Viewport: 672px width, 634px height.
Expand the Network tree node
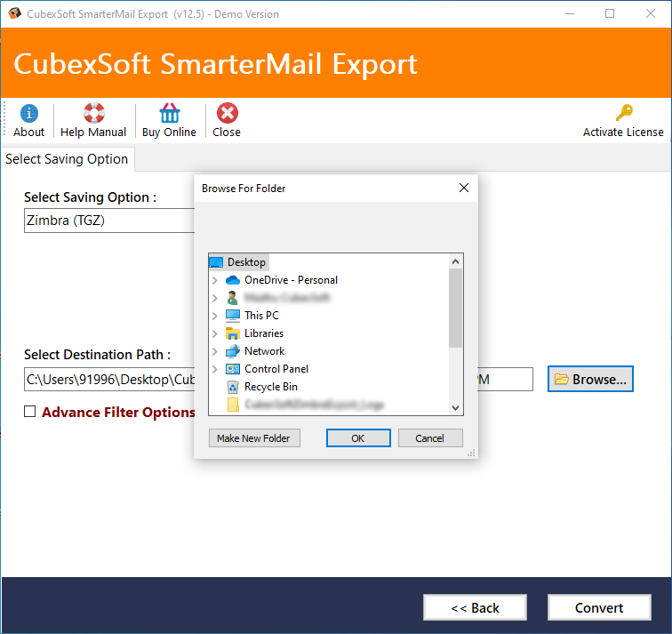click(215, 351)
